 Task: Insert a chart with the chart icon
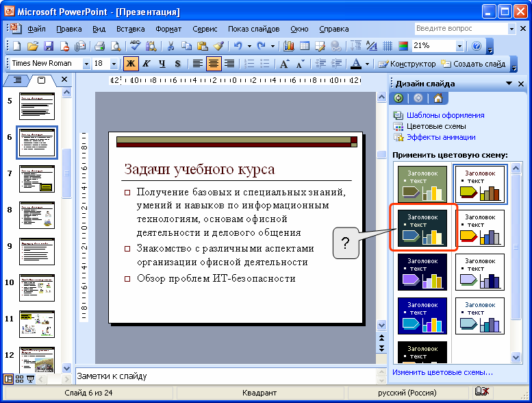click(x=289, y=46)
